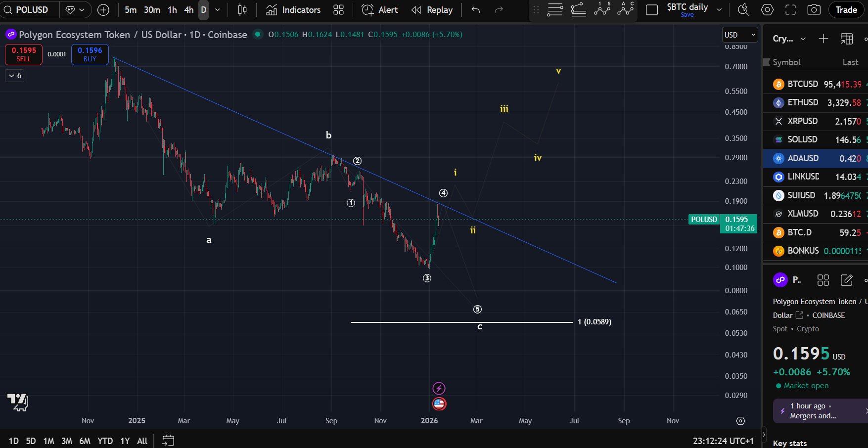This screenshot has height=448, width=868.
Task: Select the YTD date range
Action: [105, 441]
